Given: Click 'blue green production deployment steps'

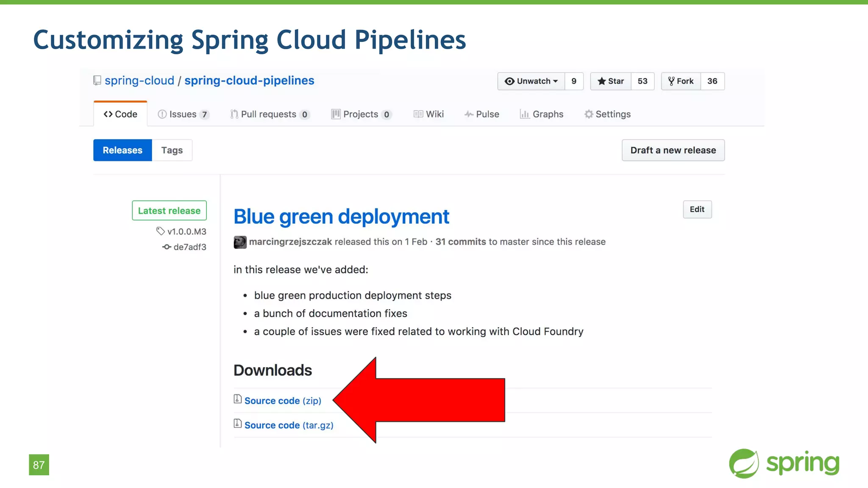Looking at the screenshot, I should pyautogui.click(x=353, y=295).
